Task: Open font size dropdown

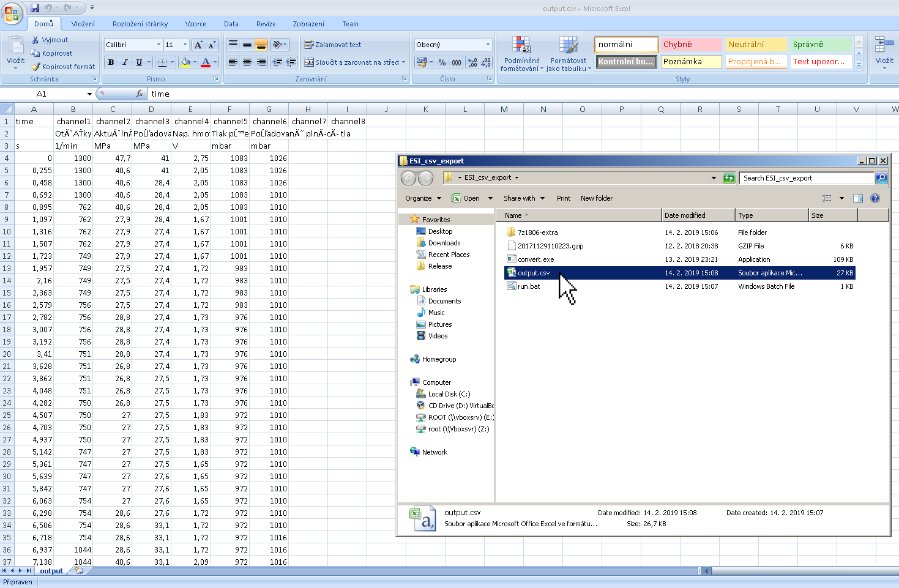Action: (x=185, y=45)
